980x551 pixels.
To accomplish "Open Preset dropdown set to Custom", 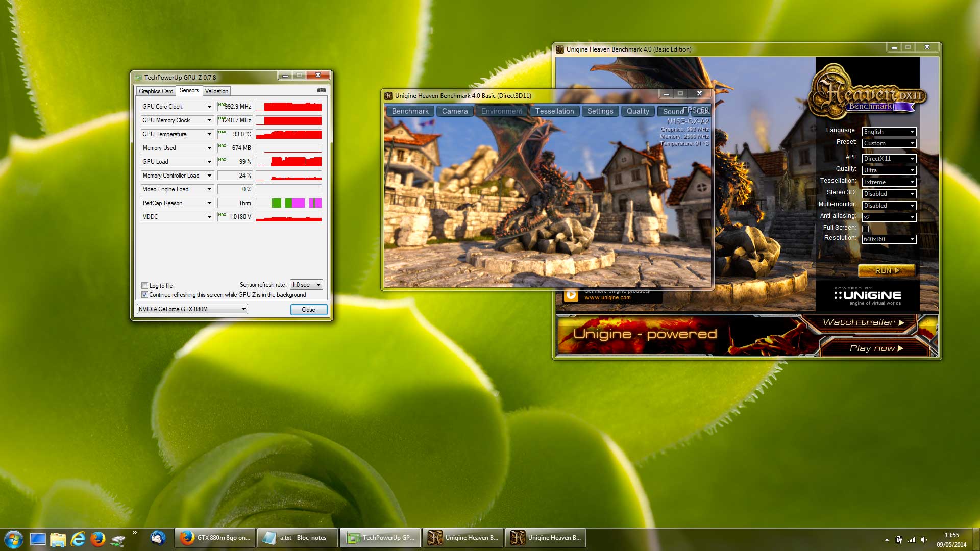I will (889, 143).
